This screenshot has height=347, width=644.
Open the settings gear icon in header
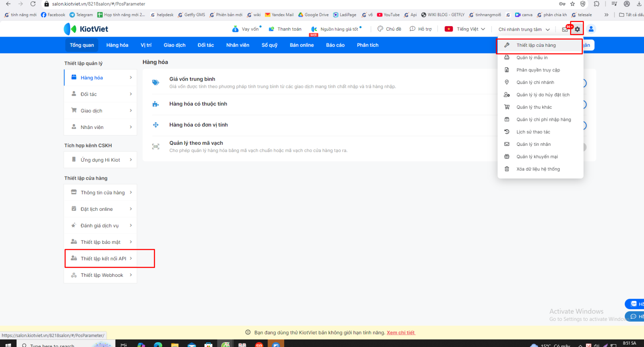click(x=577, y=29)
